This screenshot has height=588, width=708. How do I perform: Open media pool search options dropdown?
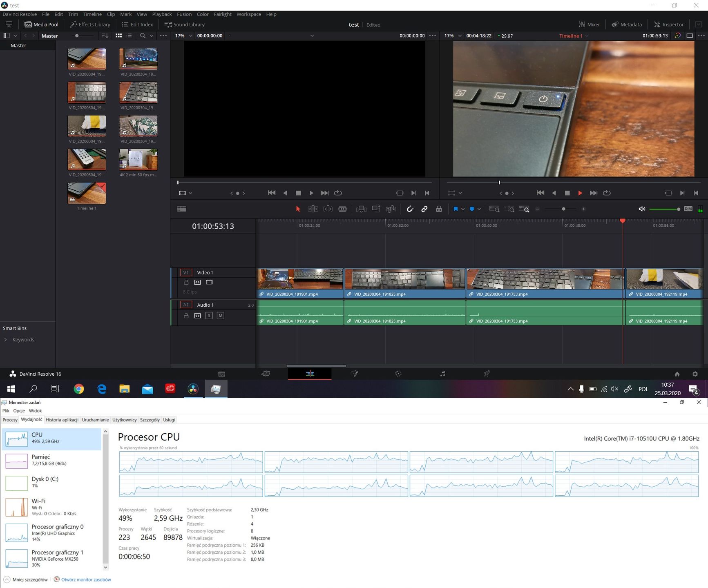(x=151, y=36)
